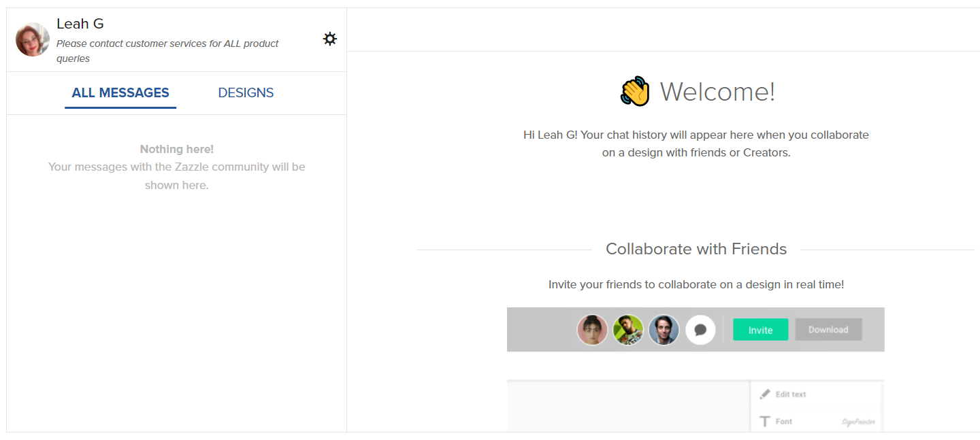
Task: Click the Welcome! heading text
Action: click(x=717, y=92)
